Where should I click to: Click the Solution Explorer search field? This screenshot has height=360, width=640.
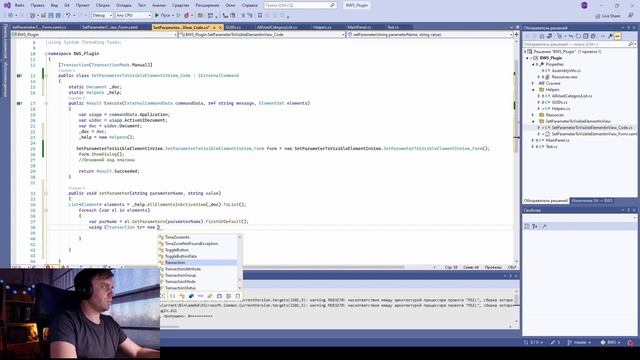pyautogui.click(x=579, y=44)
